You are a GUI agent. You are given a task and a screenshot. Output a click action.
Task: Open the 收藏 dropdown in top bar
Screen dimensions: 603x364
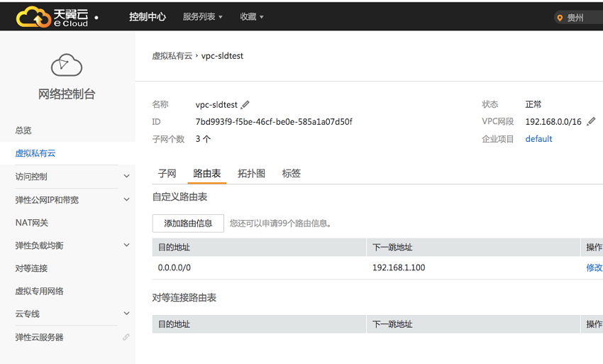252,17
